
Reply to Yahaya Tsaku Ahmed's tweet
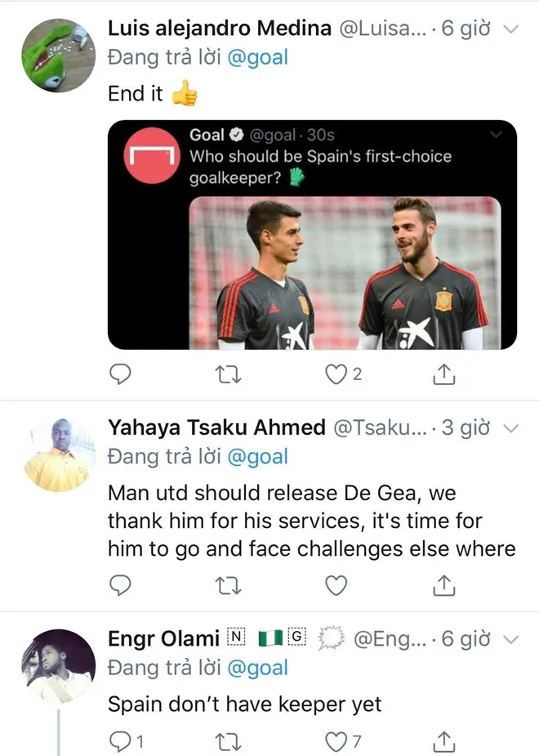pos(120,585)
